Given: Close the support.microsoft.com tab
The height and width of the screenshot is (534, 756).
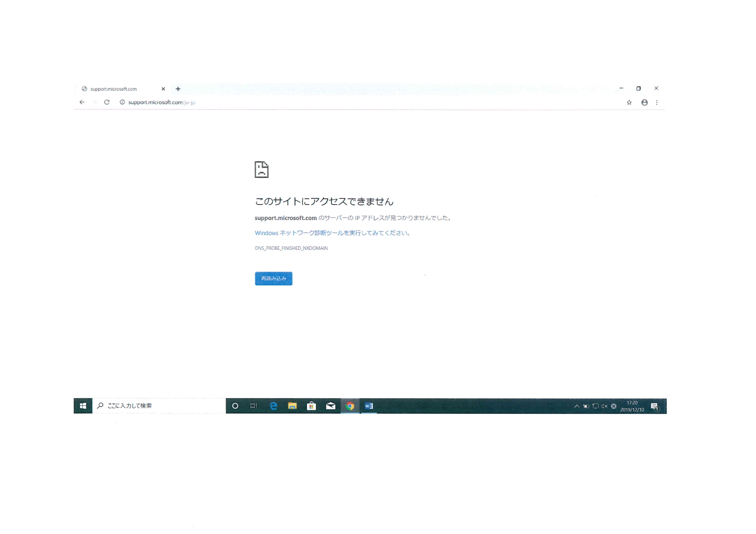Looking at the screenshot, I should tap(163, 89).
